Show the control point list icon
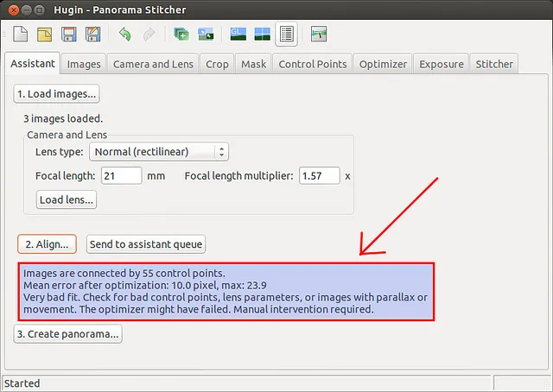Screen dimensions: 553x392 pos(286,35)
